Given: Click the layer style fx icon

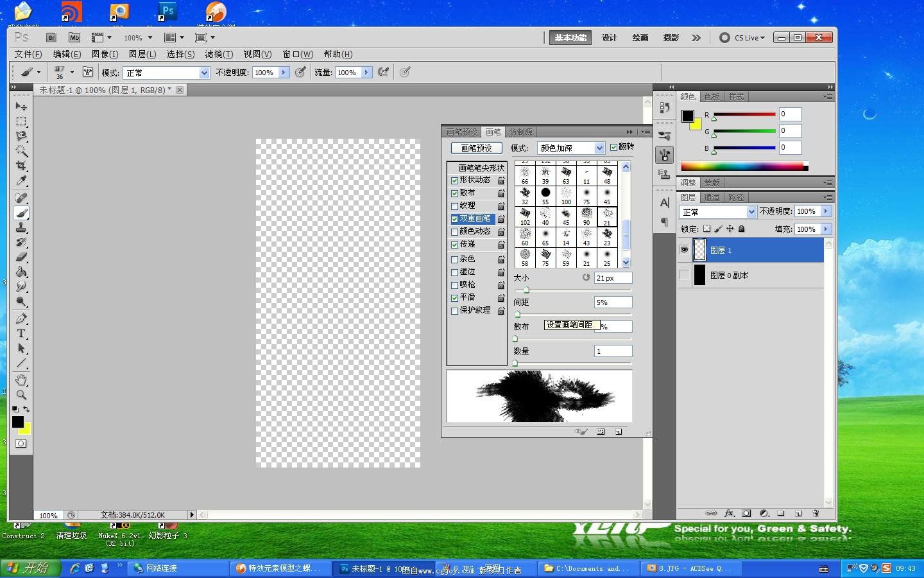Looking at the screenshot, I should 729,513.
